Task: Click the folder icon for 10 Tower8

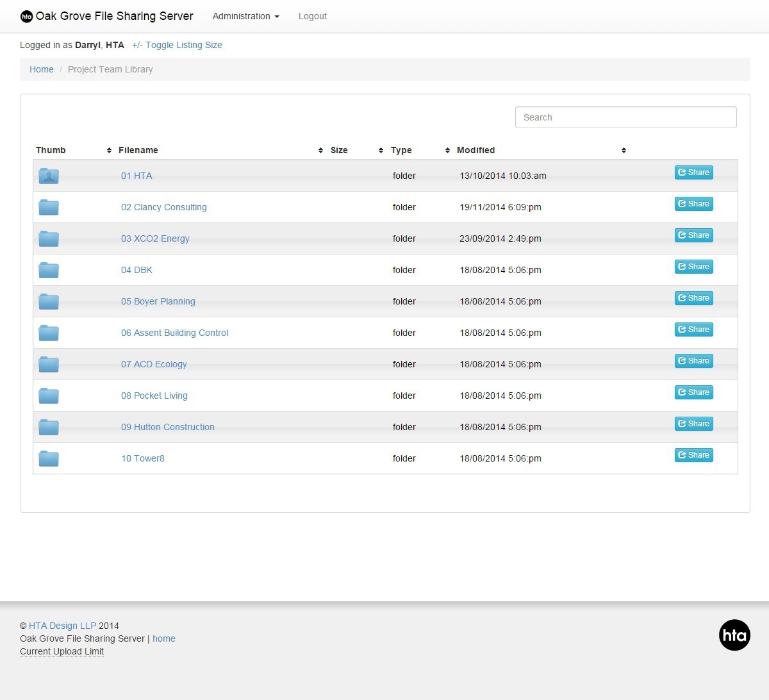Action: [49, 458]
